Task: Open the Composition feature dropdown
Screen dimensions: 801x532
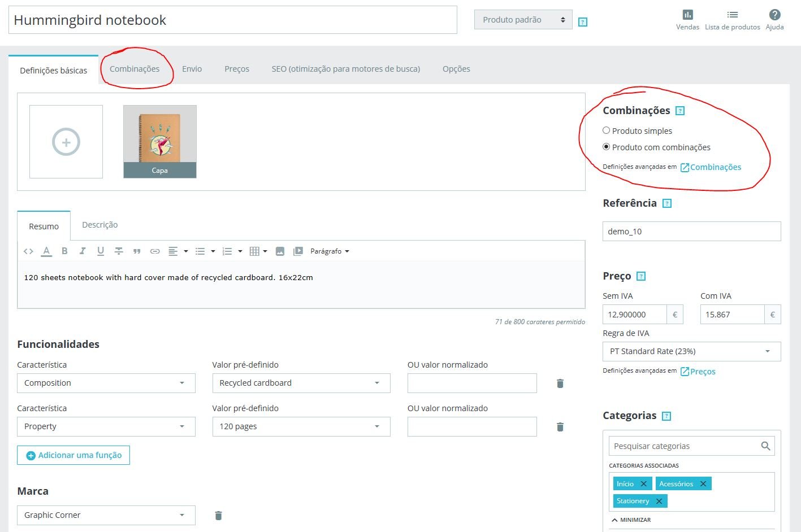Action: click(x=106, y=383)
